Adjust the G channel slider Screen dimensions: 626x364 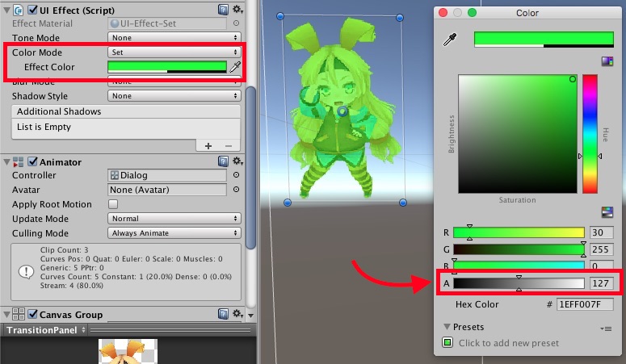519,249
